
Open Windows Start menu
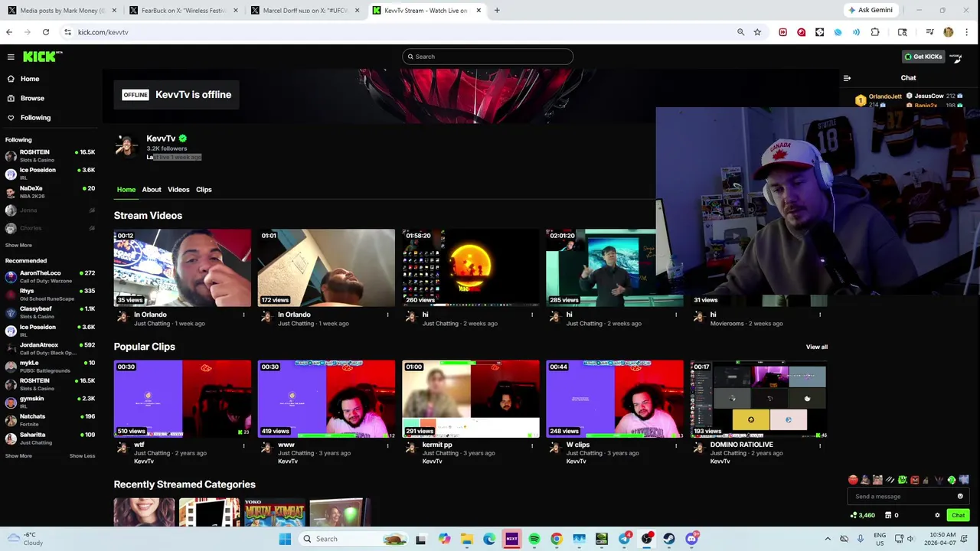285,539
